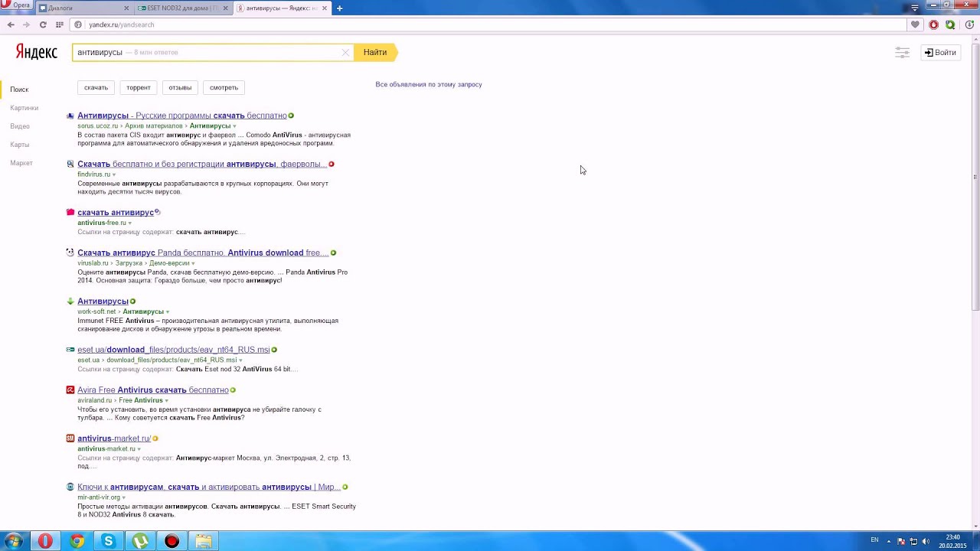Close the Диалоги tab
Viewport: 980px width, 551px height.
[126, 8]
